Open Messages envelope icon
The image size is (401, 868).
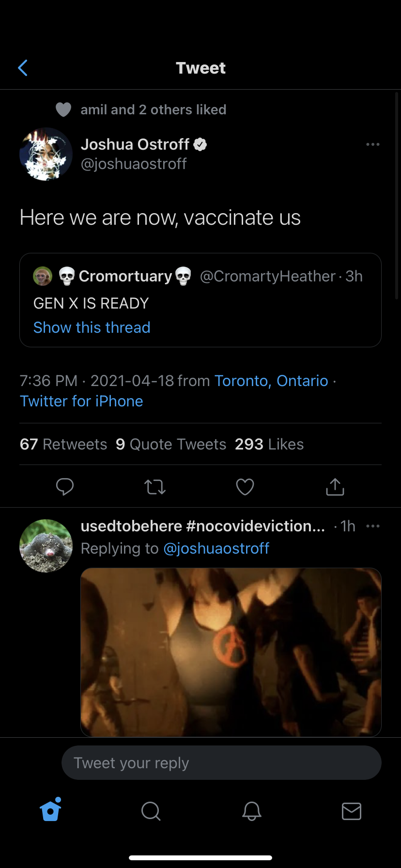[352, 810]
